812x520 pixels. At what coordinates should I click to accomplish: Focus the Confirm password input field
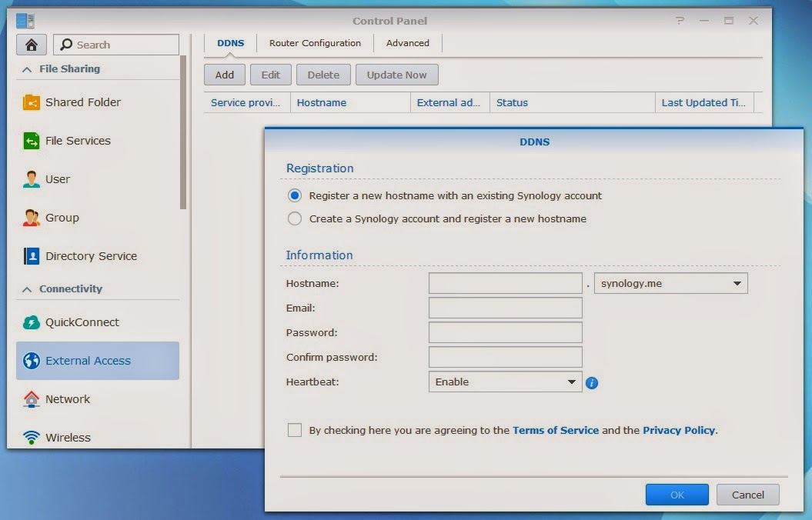[506, 357]
